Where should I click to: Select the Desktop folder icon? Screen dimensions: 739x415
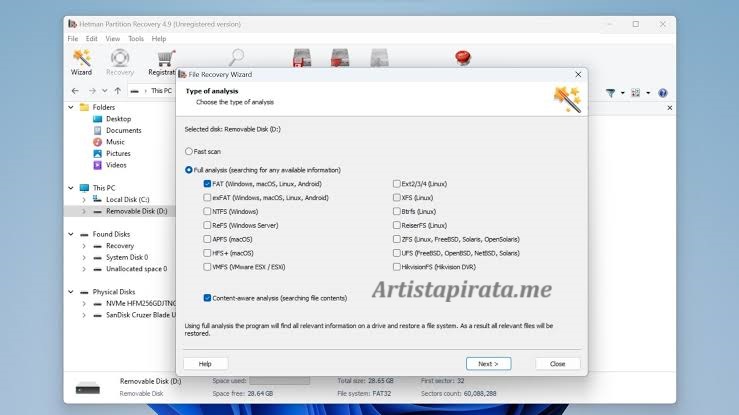click(x=98, y=119)
